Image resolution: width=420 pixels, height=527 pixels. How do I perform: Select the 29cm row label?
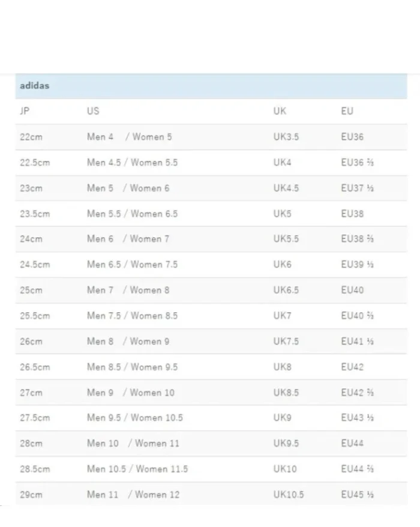pyautogui.click(x=31, y=495)
